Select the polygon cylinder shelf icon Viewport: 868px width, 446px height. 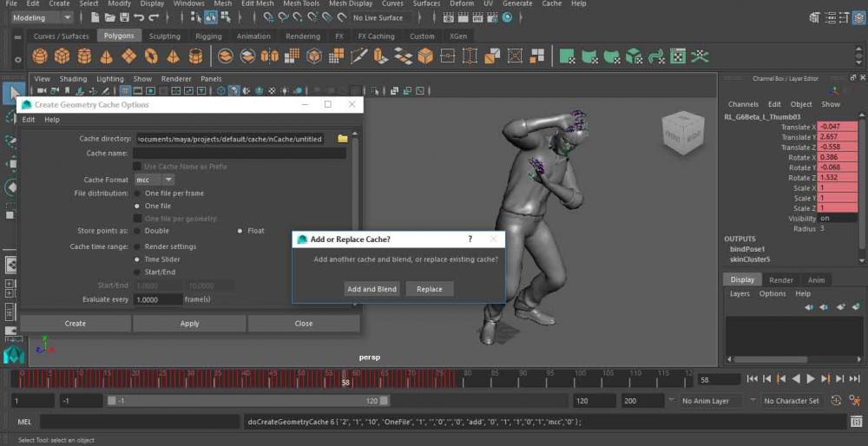(x=84, y=56)
